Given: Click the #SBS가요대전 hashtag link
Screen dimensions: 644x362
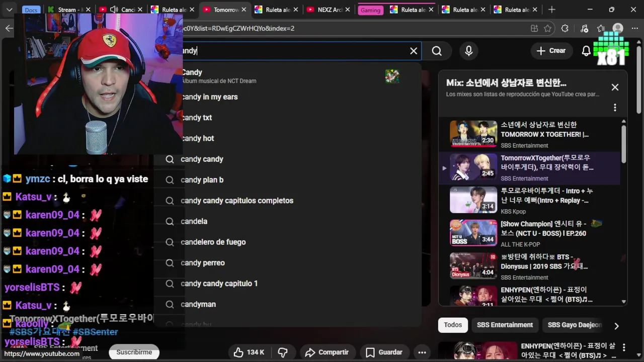Looking at the screenshot, I should [40, 332].
